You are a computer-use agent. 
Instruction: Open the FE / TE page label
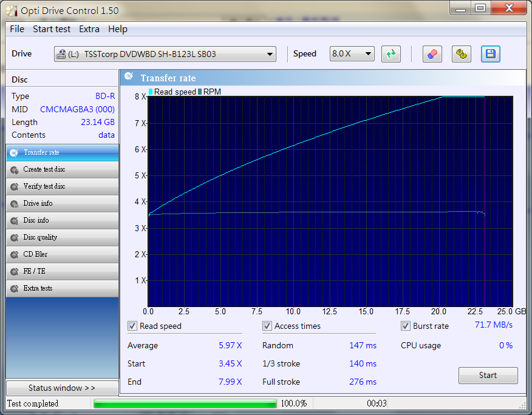34,271
